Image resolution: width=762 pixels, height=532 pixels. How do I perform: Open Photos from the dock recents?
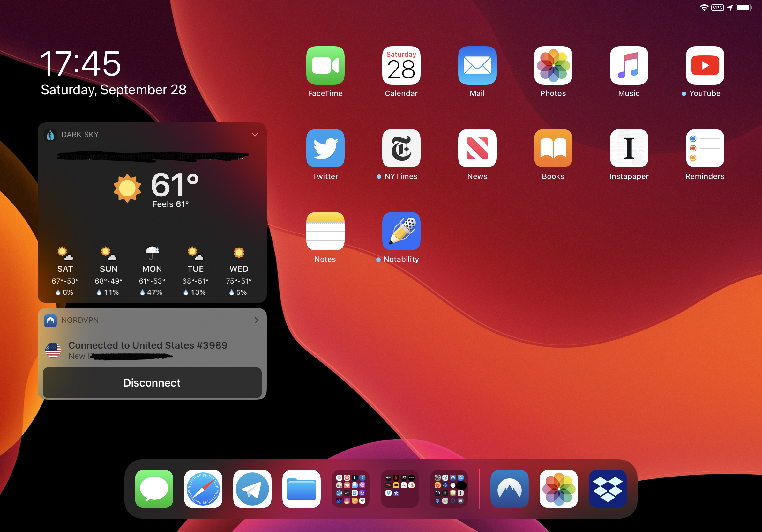click(x=558, y=489)
